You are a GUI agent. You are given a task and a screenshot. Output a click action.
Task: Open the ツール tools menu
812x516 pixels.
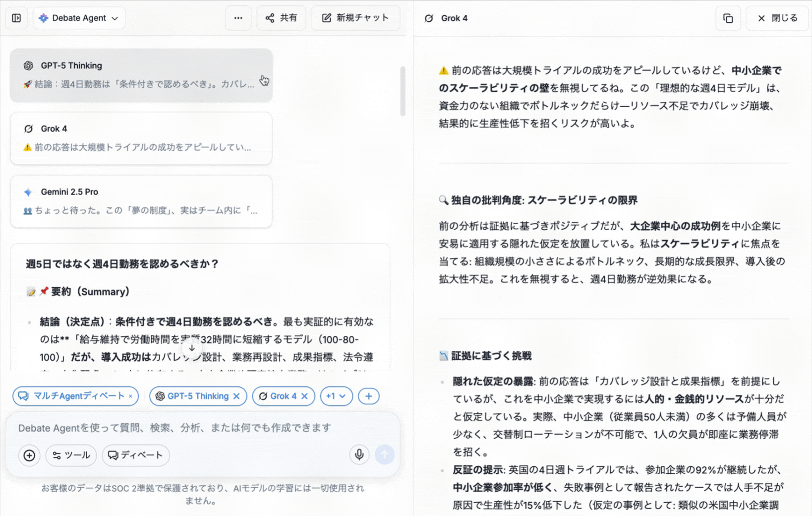coord(71,455)
